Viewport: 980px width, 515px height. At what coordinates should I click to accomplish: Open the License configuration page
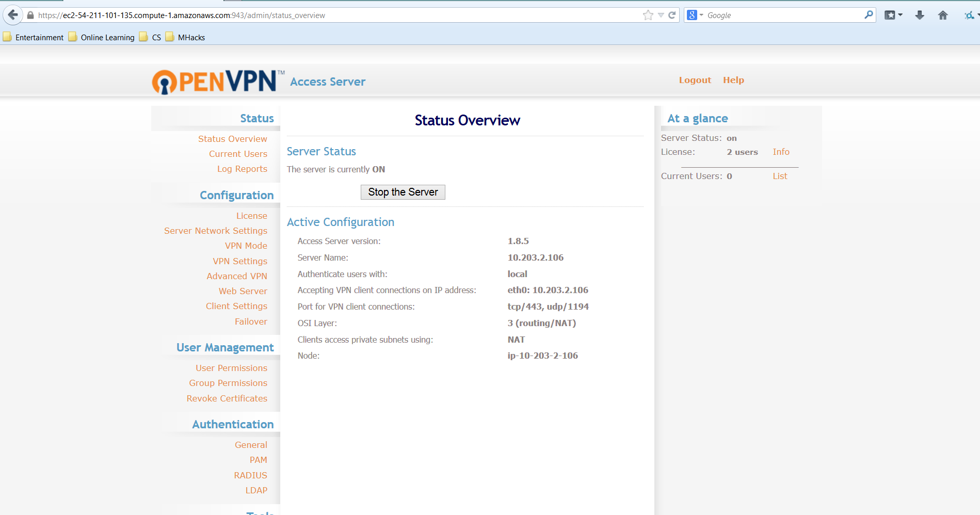coord(252,216)
